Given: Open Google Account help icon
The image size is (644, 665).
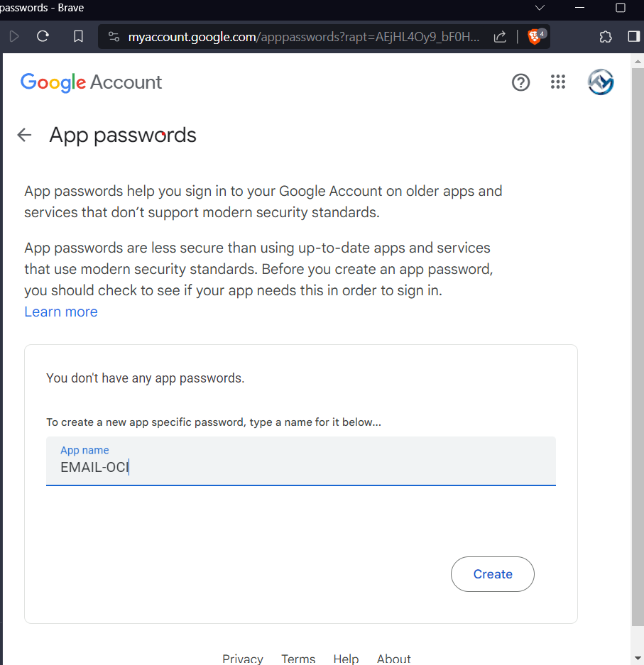Looking at the screenshot, I should 520,83.
